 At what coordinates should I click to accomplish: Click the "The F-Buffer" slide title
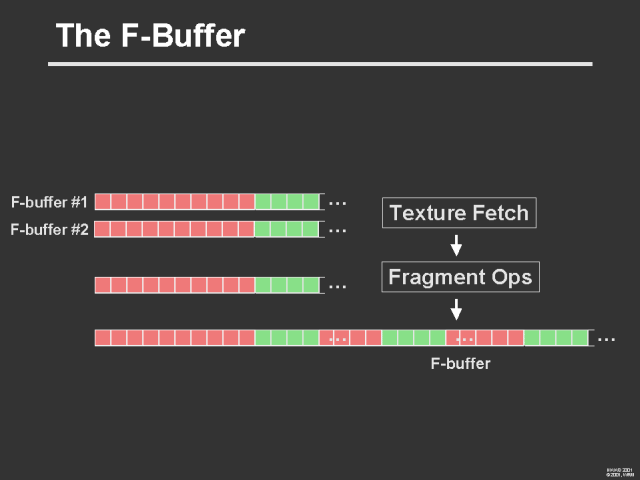pyautogui.click(x=150, y=37)
